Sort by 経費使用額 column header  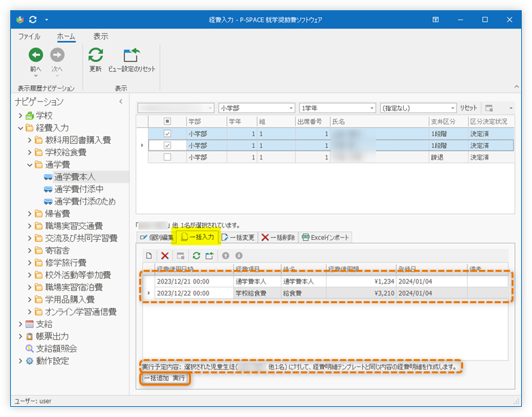point(361,268)
